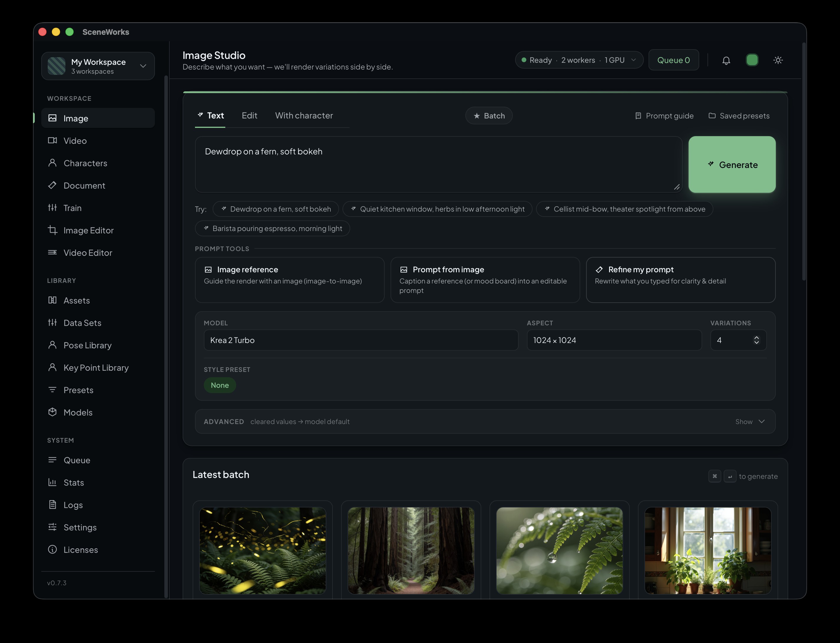Open Key Point Library icon
840x643 pixels.
52,367
